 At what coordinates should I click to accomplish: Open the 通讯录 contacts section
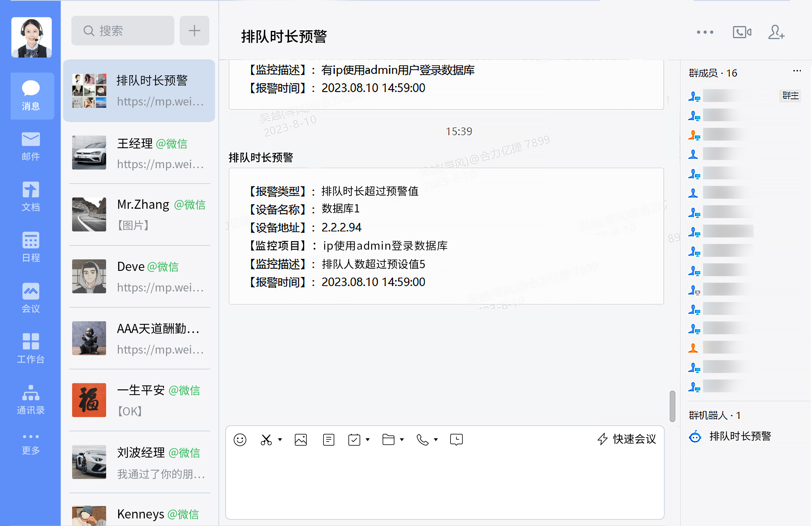(x=31, y=399)
